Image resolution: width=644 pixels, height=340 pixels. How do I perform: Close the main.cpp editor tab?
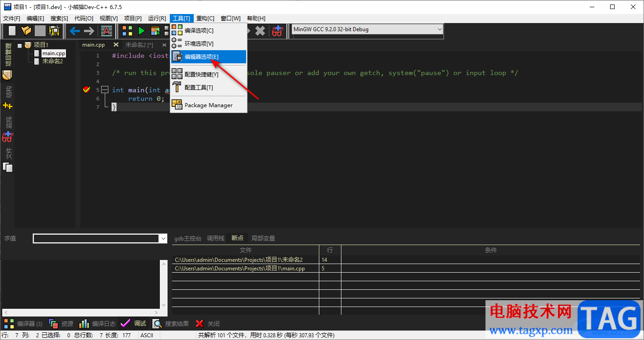pyautogui.click(x=116, y=45)
